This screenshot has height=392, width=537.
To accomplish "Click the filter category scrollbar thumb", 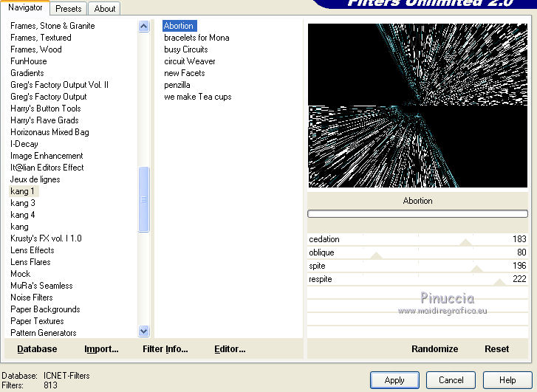I will [144, 199].
